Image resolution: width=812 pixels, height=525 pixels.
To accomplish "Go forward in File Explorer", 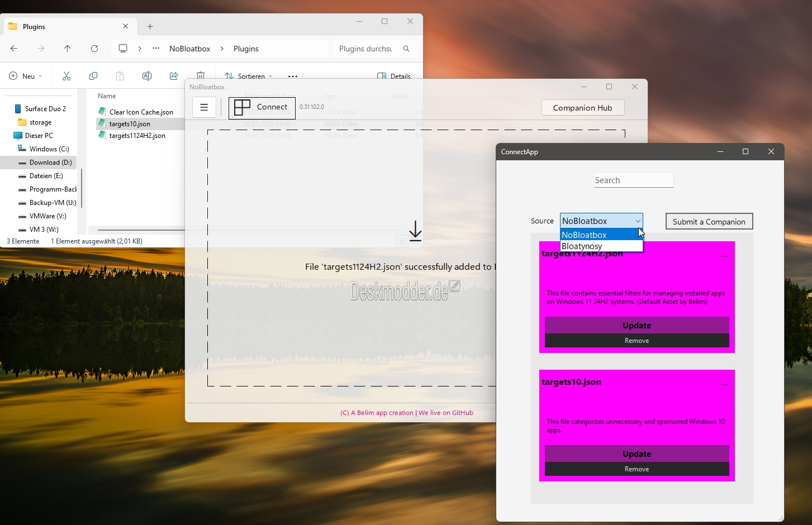I will pos(41,49).
